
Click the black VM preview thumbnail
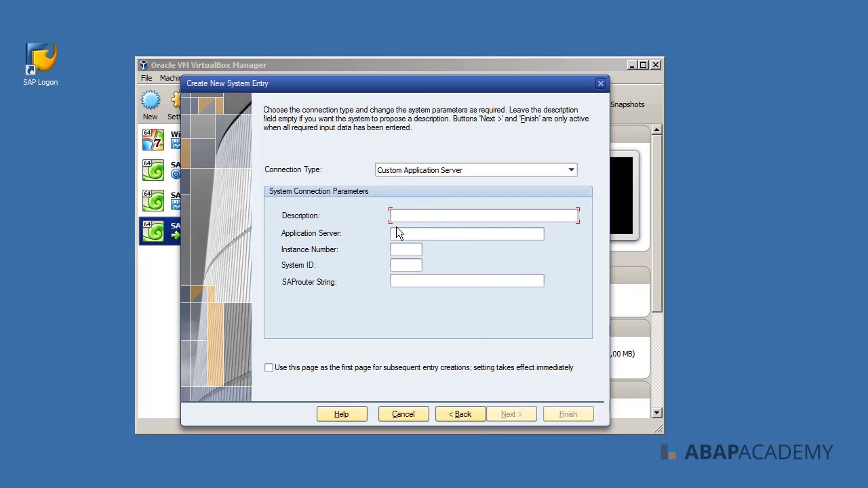tap(622, 195)
